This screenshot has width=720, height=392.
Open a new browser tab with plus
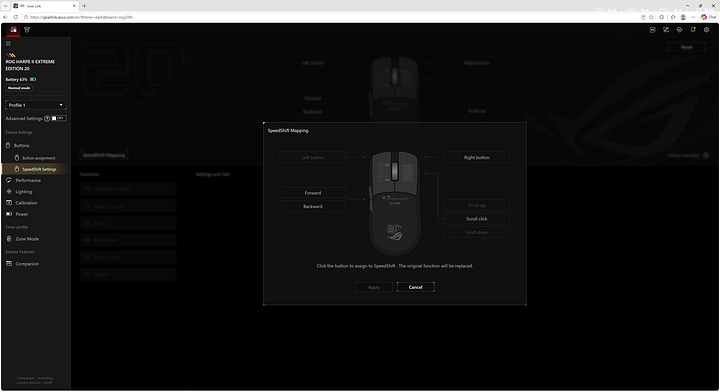point(84,6)
